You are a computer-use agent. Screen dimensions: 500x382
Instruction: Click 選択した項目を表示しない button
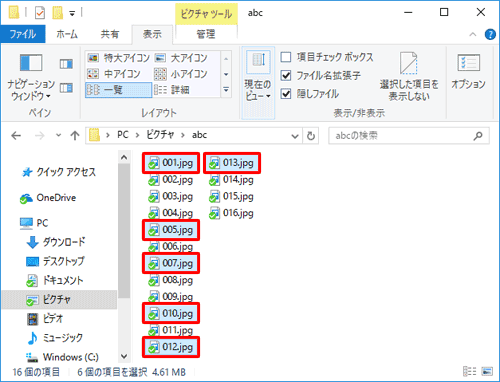[409, 76]
